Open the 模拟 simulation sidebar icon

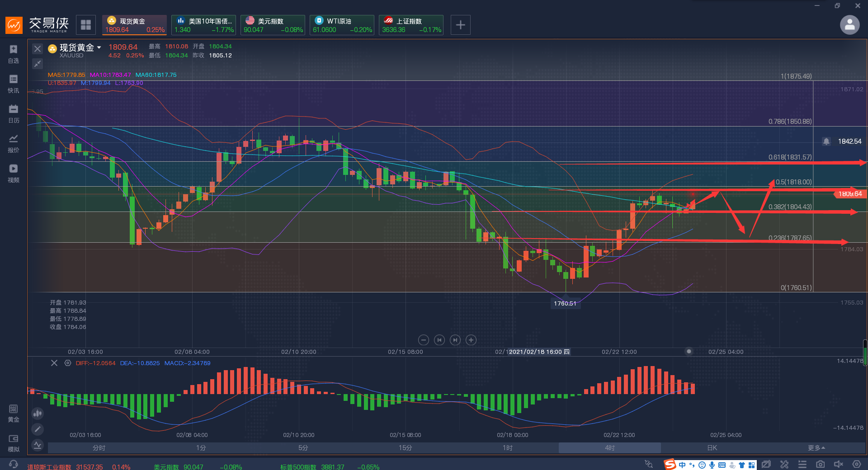(x=14, y=443)
